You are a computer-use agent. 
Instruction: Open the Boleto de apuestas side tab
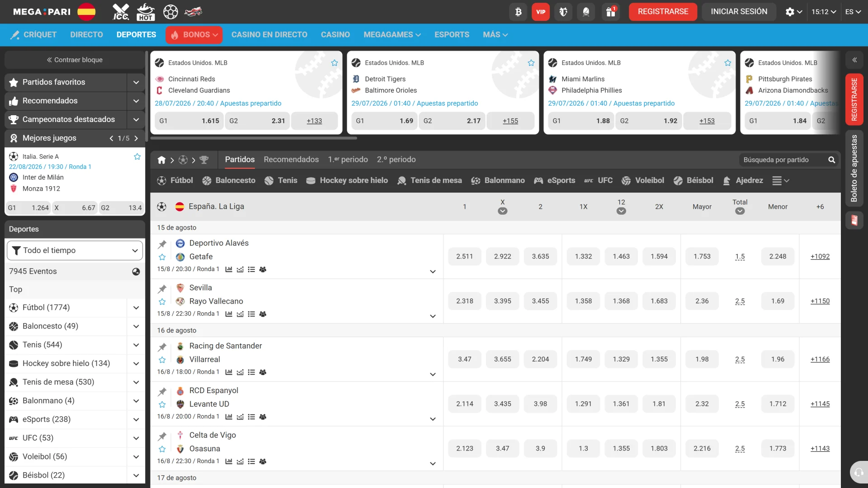[854, 168]
